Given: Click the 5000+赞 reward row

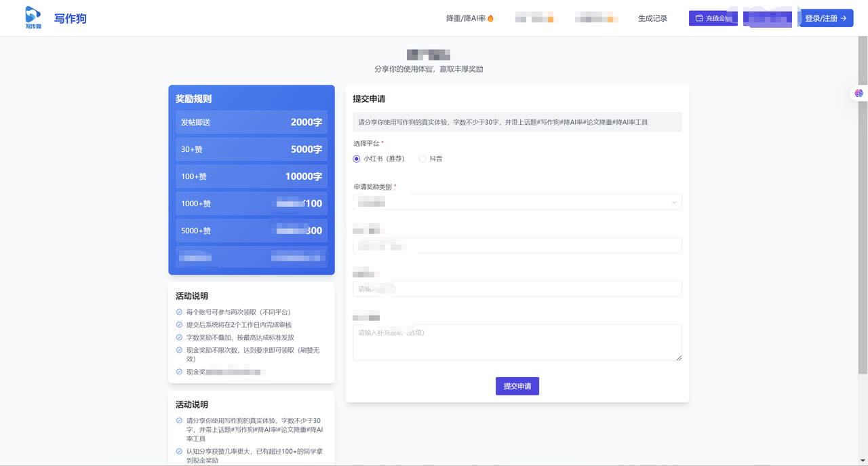Looking at the screenshot, I should pos(252,231).
